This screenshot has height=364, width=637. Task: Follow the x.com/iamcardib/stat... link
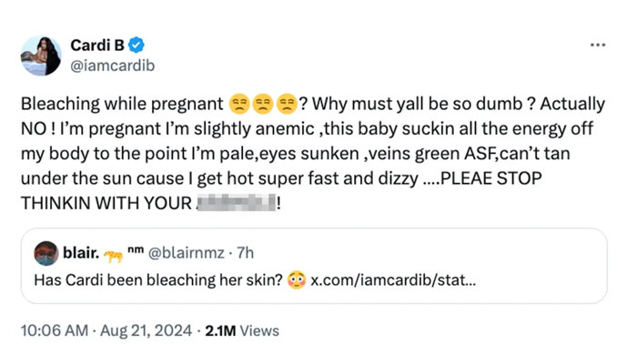point(392,278)
